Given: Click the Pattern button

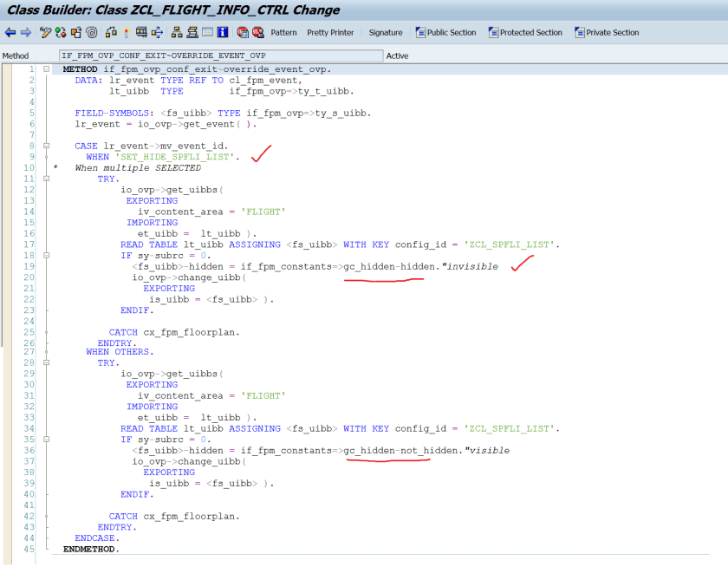Looking at the screenshot, I should pos(283,33).
